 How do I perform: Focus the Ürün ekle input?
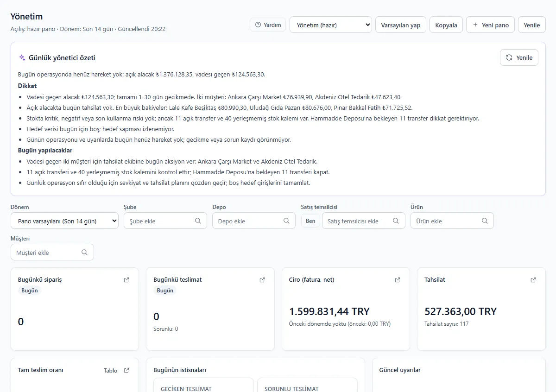[452, 221]
